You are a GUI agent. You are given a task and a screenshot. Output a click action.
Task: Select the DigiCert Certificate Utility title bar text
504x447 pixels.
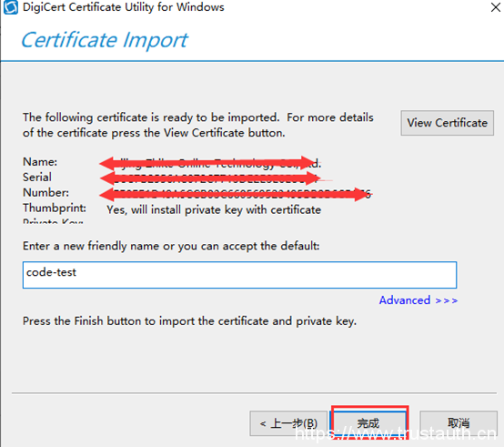(x=124, y=7)
